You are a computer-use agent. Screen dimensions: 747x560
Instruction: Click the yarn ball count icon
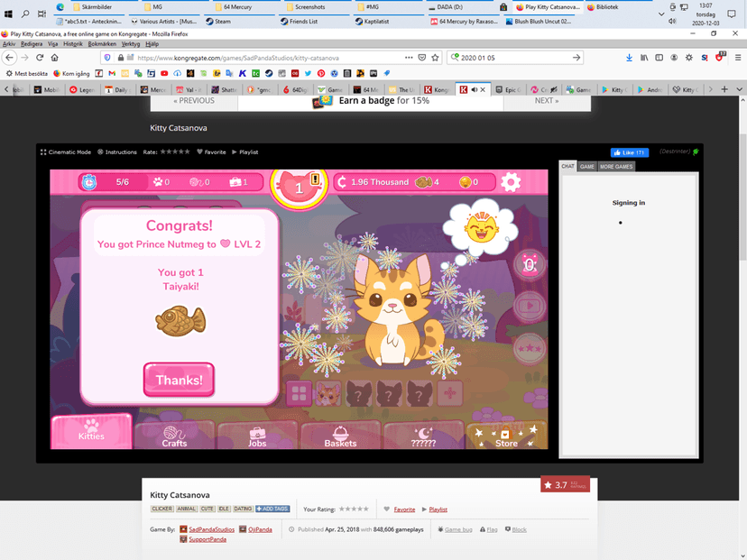click(x=197, y=182)
